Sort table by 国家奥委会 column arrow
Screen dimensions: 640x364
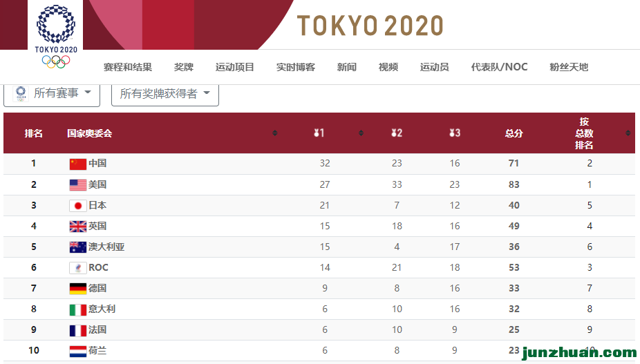274,133
